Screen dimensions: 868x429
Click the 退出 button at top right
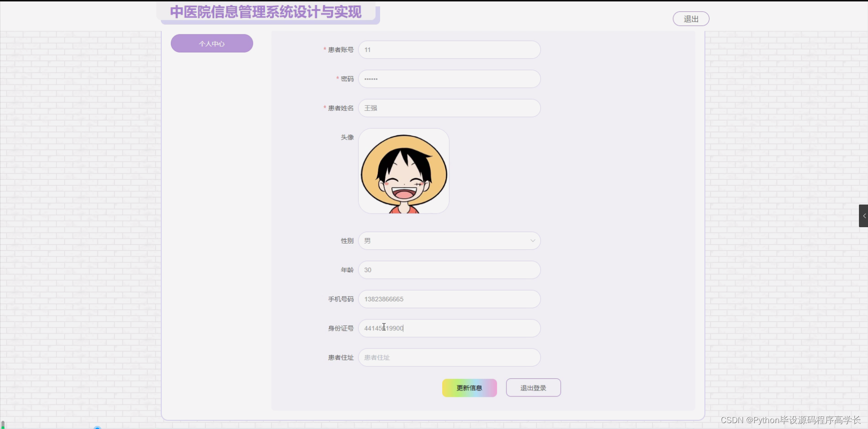coord(691,19)
